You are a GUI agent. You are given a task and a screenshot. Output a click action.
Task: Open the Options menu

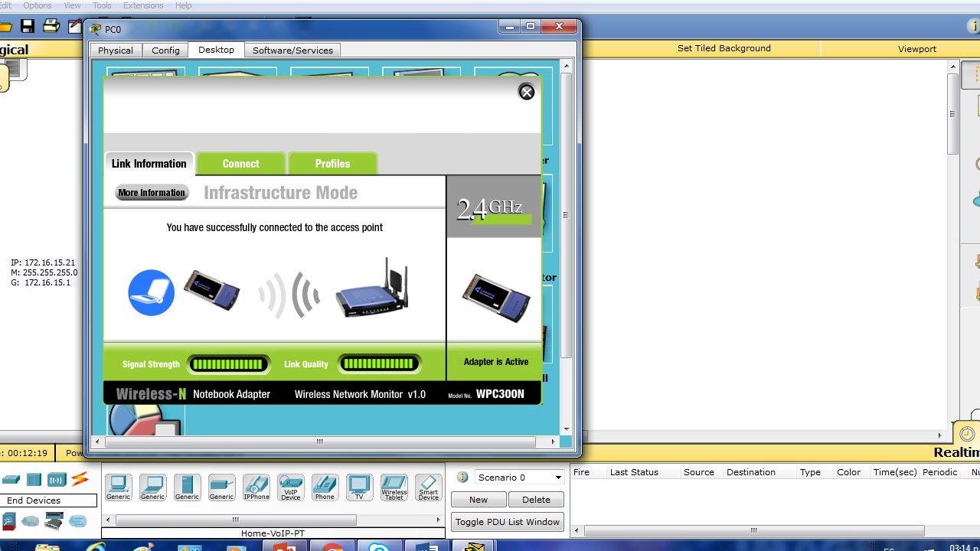37,5
